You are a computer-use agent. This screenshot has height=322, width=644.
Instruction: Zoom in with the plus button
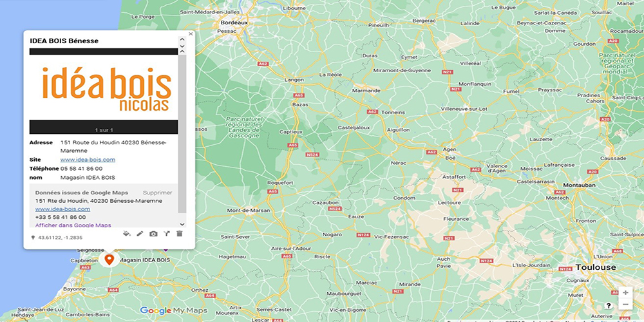click(x=625, y=293)
